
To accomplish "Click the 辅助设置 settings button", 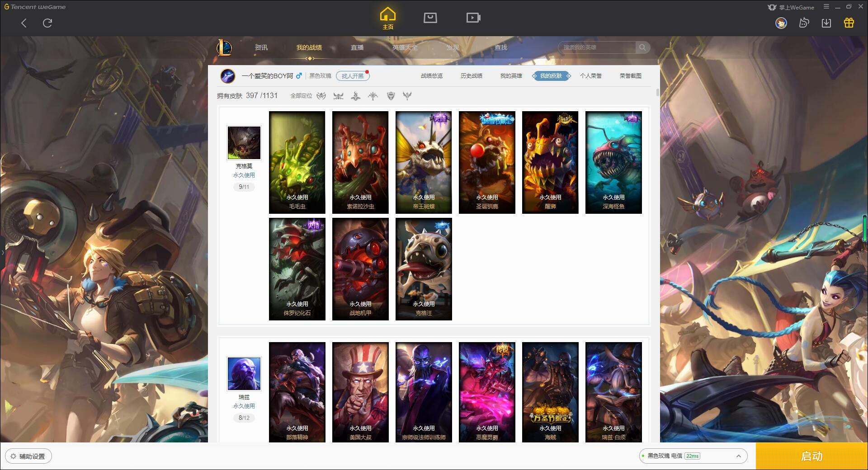I will [x=28, y=456].
